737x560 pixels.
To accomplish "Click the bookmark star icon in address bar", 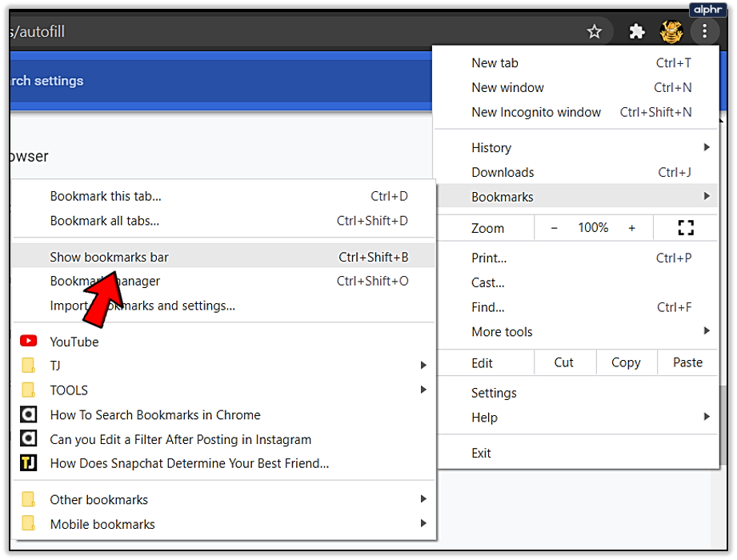I will click(594, 31).
